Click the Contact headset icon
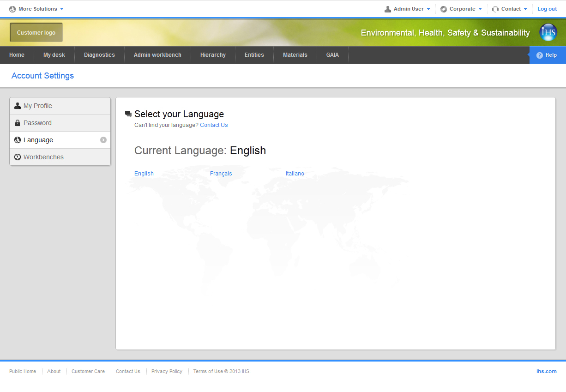566x392 pixels. pos(495,9)
